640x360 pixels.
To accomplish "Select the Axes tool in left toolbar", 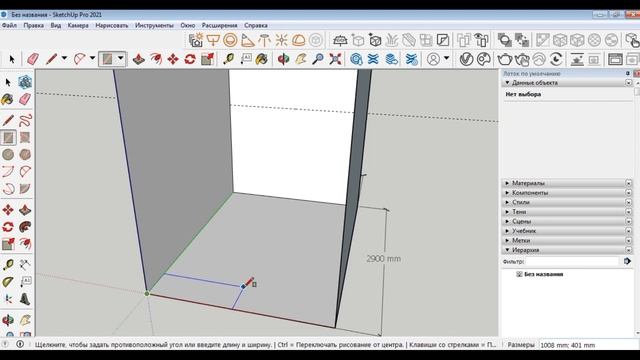I will click(8, 299).
